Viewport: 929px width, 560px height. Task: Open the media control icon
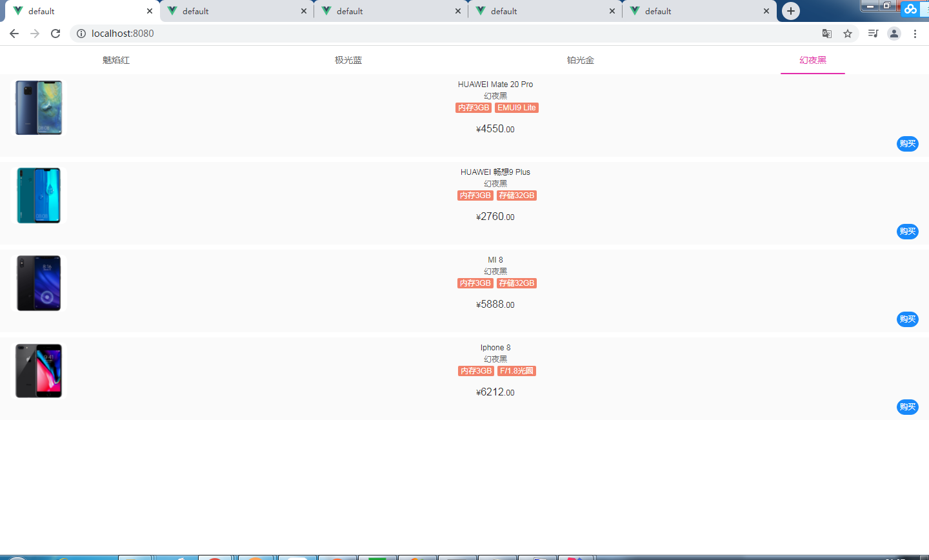click(873, 34)
